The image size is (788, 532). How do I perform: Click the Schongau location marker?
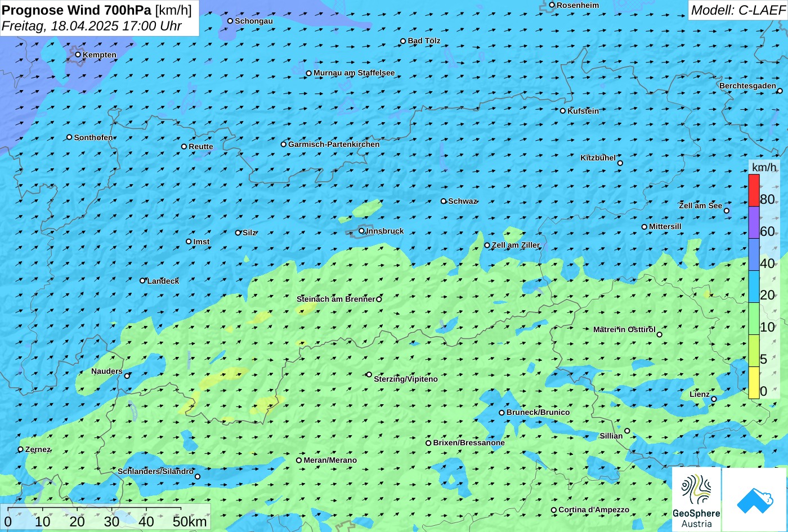[230, 21]
